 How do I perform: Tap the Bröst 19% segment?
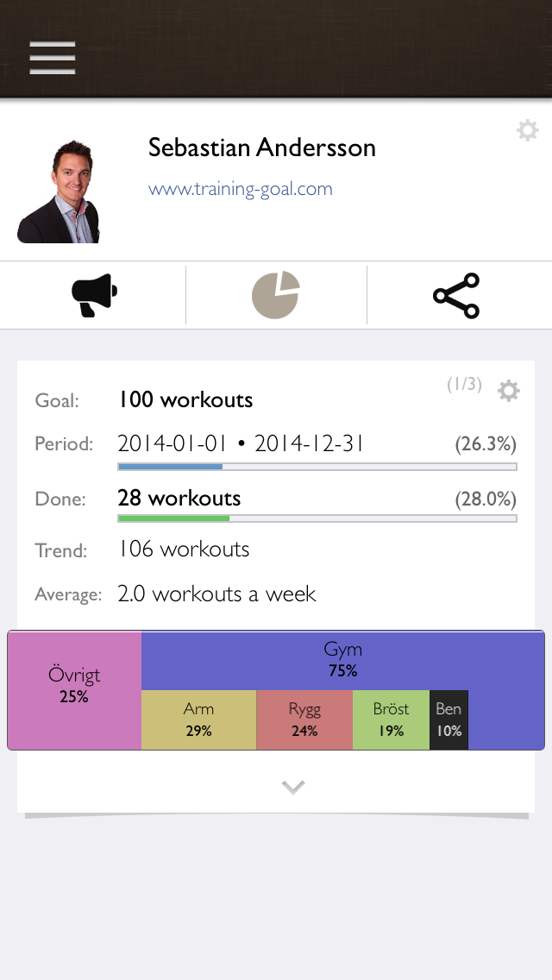tap(391, 719)
